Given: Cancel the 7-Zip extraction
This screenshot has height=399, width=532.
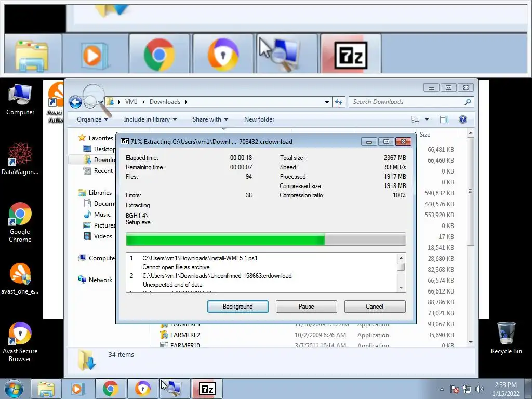Looking at the screenshot, I should (x=375, y=307).
